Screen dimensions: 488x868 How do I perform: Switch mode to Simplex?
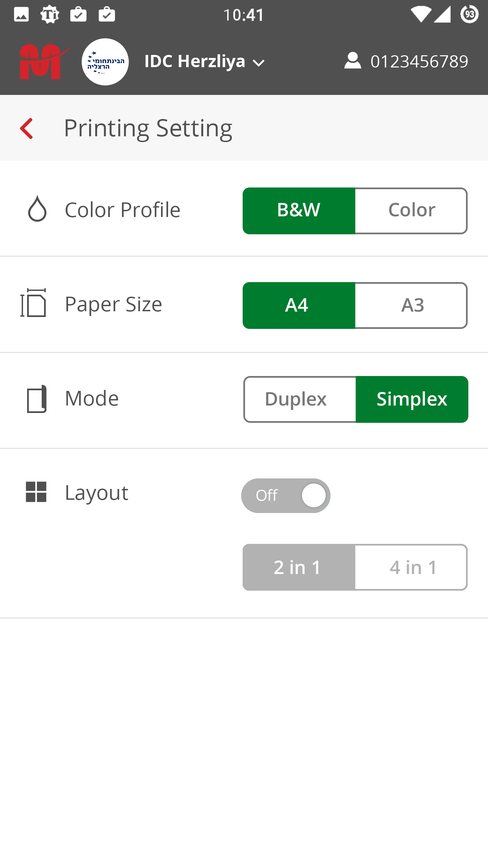click(412, 399)
